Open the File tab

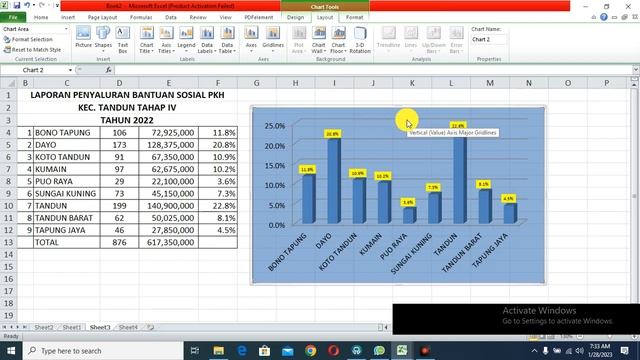click(x=13, y=17)
